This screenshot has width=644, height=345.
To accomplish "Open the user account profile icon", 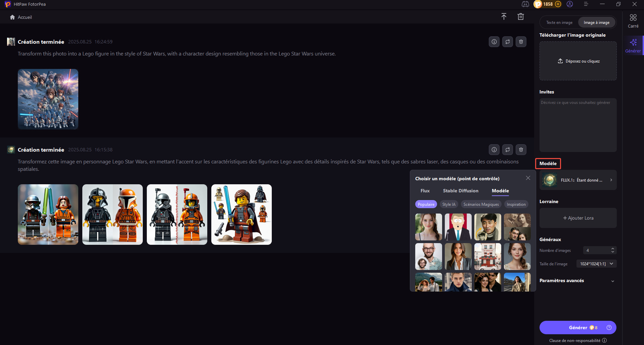I will [x=570, y=4].
